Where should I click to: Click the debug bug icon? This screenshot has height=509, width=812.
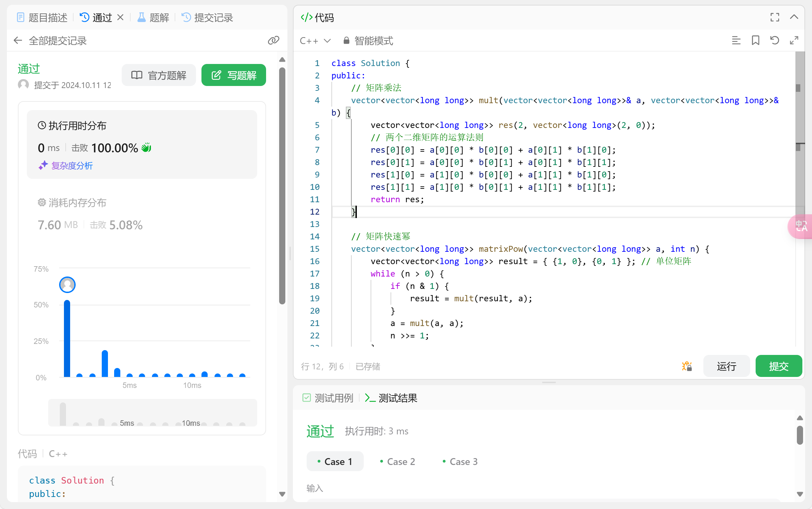(687, 366)
